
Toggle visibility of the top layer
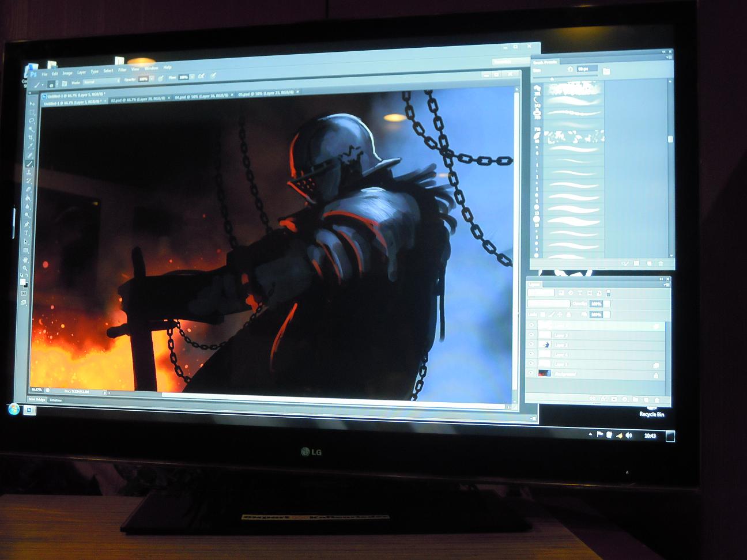point(531,326)
